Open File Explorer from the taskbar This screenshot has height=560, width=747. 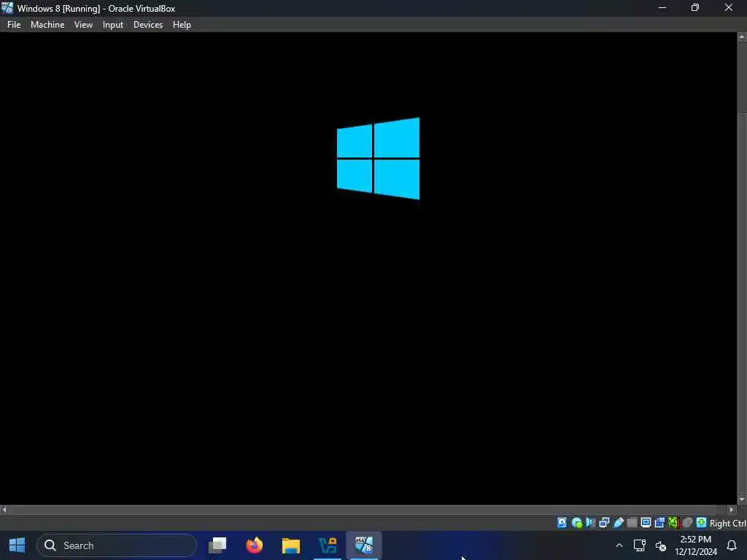[x=291, y=545]
